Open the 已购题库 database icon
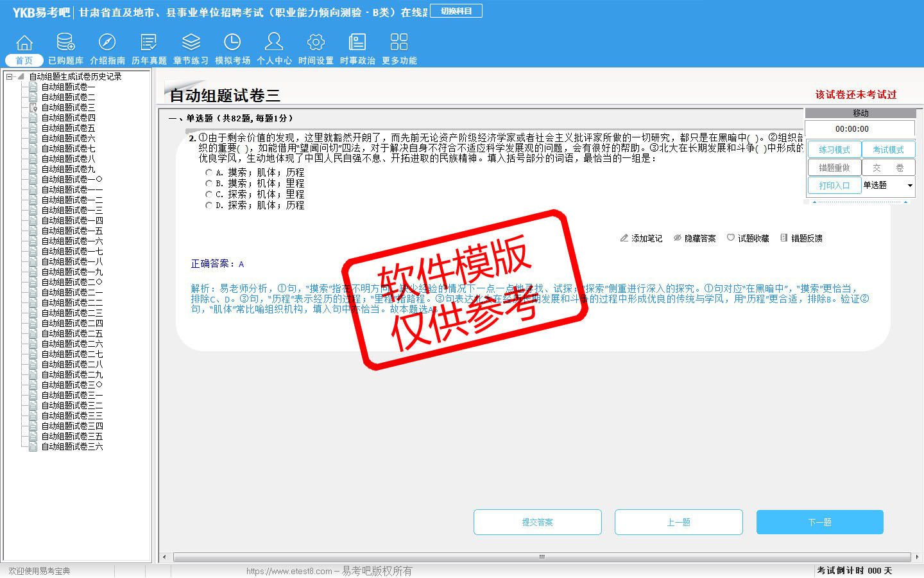 click(65, 43)
